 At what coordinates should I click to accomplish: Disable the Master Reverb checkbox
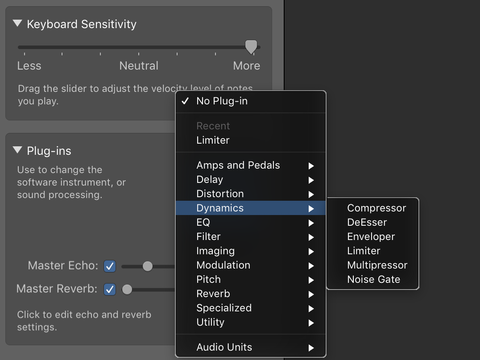[x=110, y=289]
